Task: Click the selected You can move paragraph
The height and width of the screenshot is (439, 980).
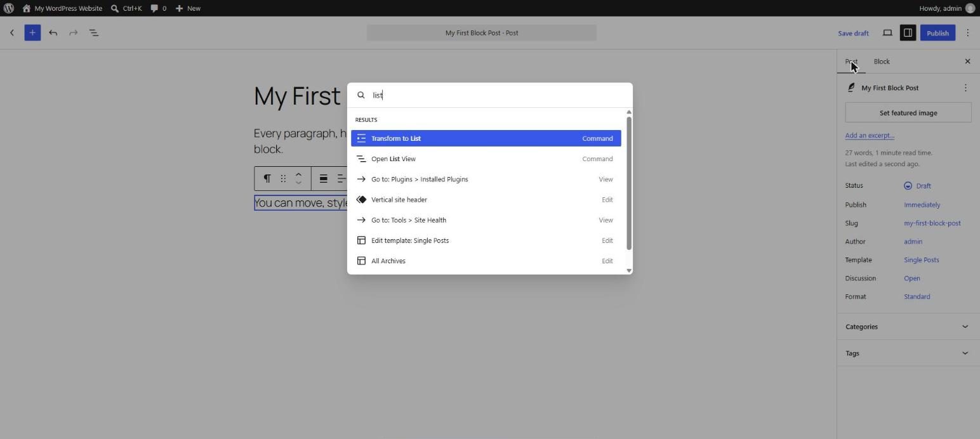Action: (301, 203)
